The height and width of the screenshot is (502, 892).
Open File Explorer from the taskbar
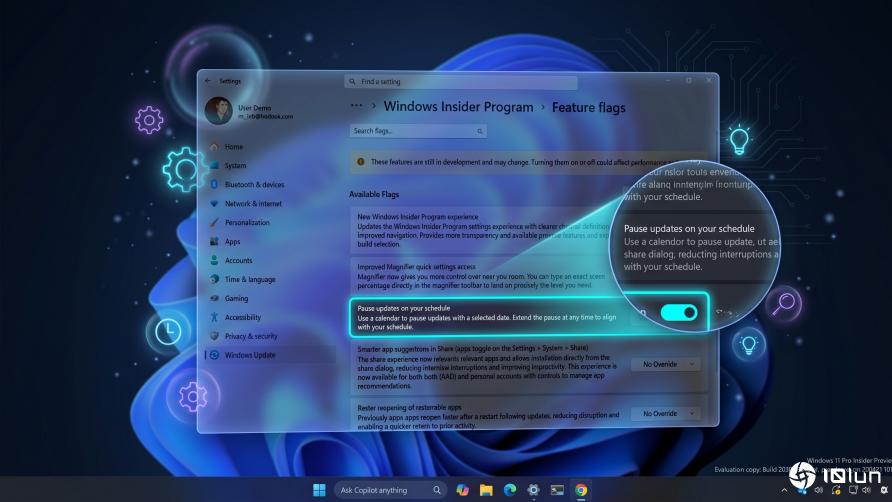pyautogui.click(x=486, y=490)
